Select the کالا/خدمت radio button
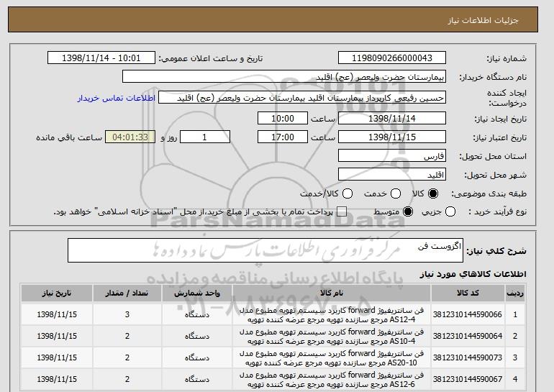 348,193
